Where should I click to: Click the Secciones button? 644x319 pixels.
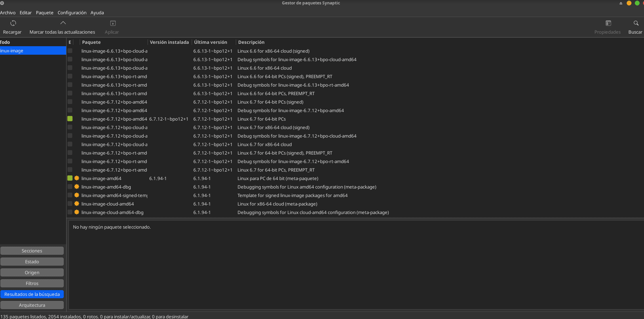[32, 251]
